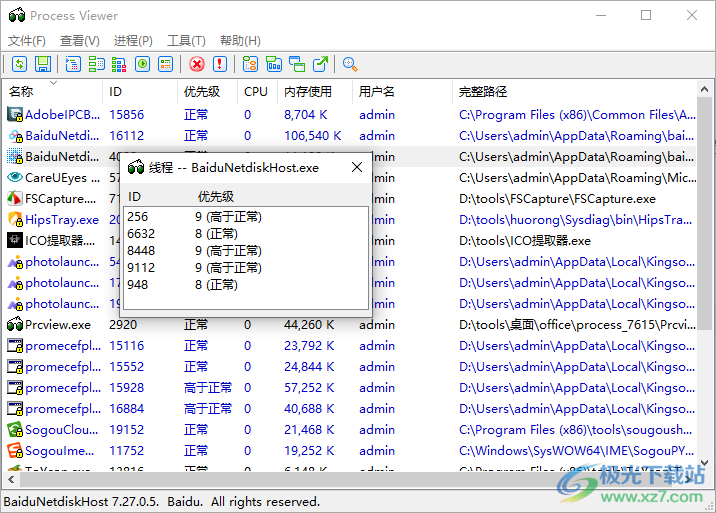Click 高于正常 priority for process 15928
The image size is (716, 513).
(x=208, y=388)
